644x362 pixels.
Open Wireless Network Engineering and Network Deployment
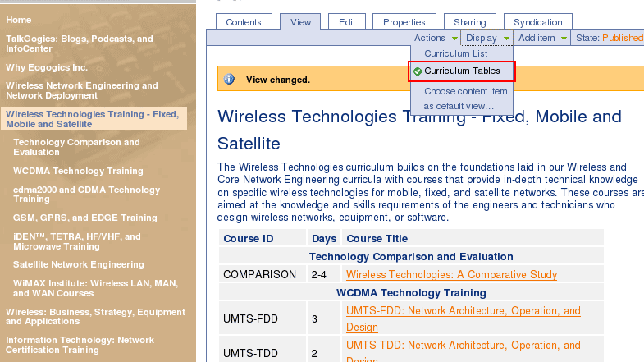pos(82,90)
